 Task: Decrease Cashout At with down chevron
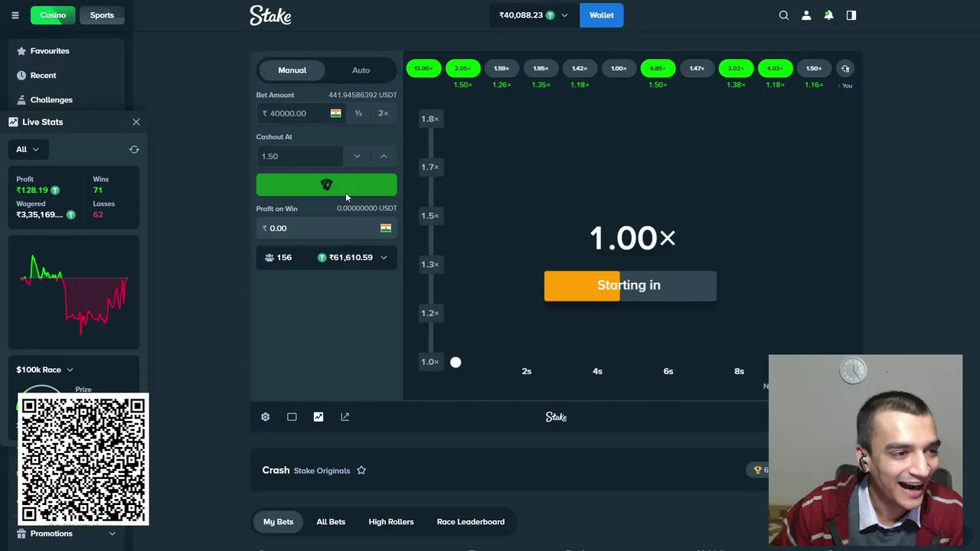click(x=357, y=156)
